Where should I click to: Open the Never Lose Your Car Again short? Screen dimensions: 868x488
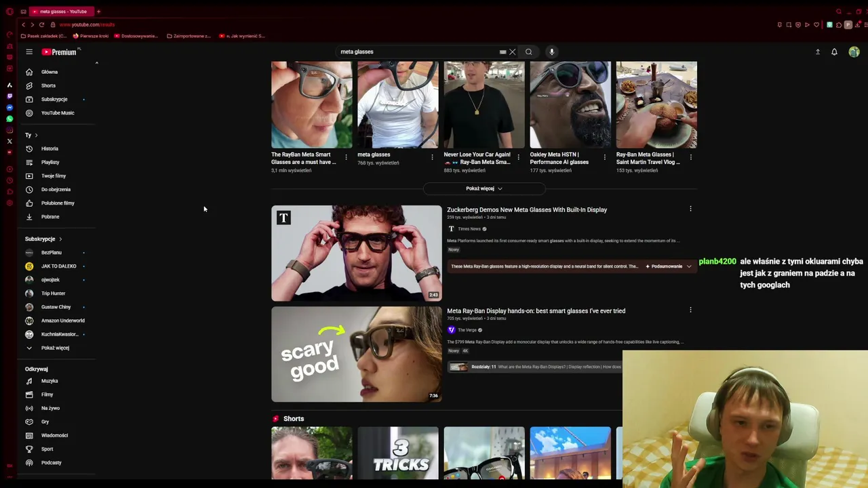(x=484, y=105)
